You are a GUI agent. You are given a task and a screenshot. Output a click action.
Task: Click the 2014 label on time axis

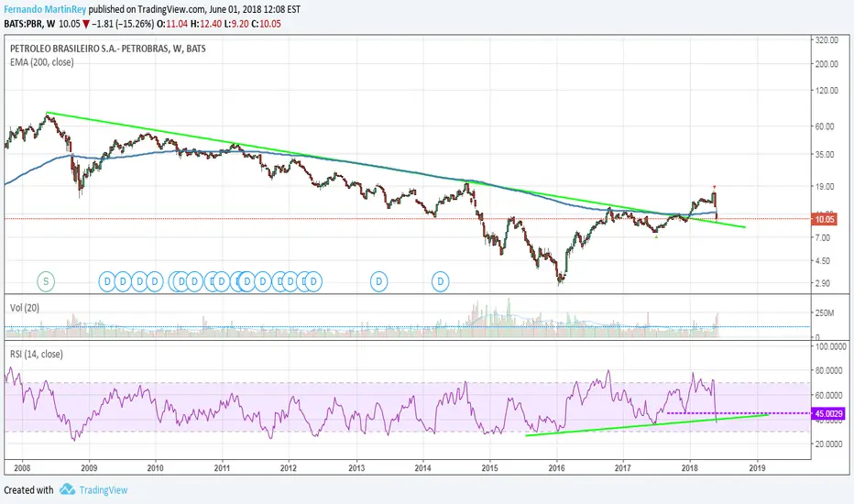[x=422, y=467]
